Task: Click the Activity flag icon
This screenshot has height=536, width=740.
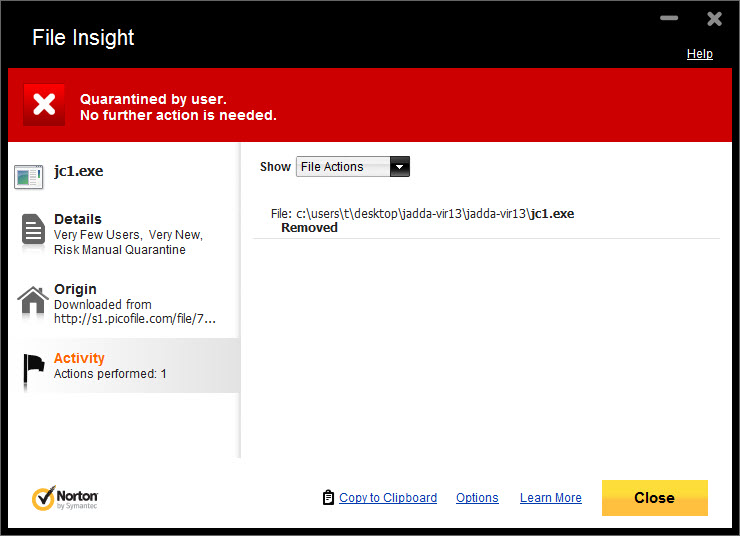Action: tap(34, 368)
